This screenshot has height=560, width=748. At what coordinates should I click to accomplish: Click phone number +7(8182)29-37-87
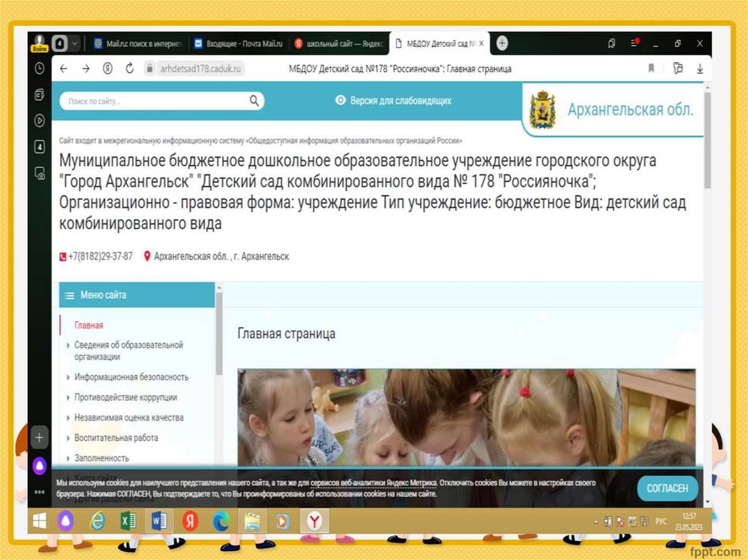100,256
